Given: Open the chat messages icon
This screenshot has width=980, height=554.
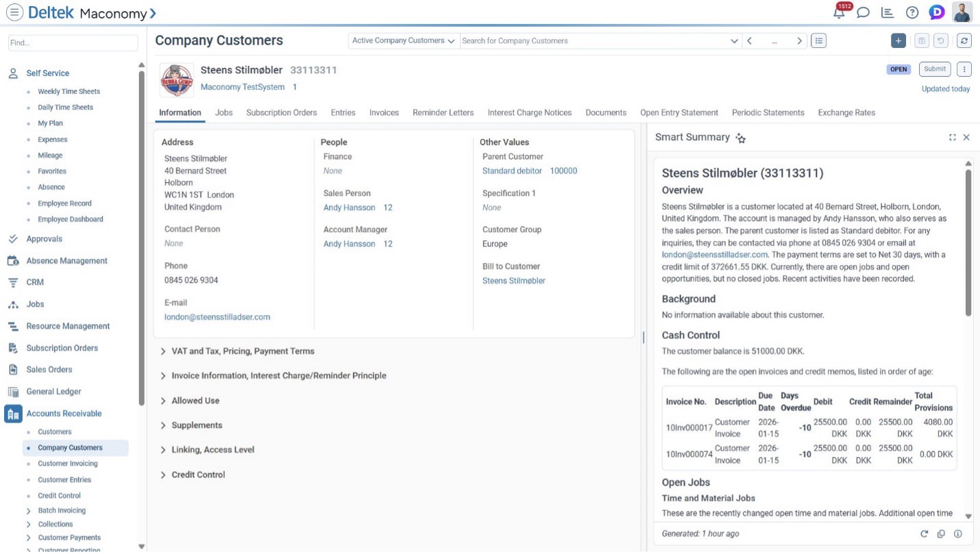Looking at the screenshot, I should (x=863, y=12).
